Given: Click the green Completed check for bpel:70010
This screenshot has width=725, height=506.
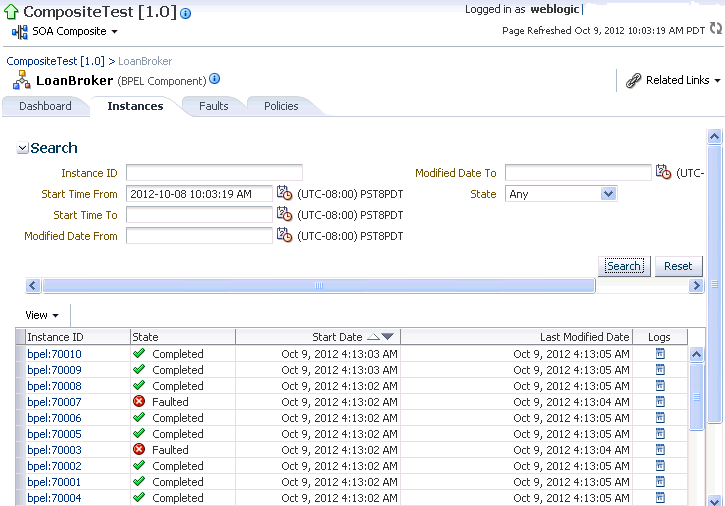Looking at the screenshot, I should coord(139,353).
